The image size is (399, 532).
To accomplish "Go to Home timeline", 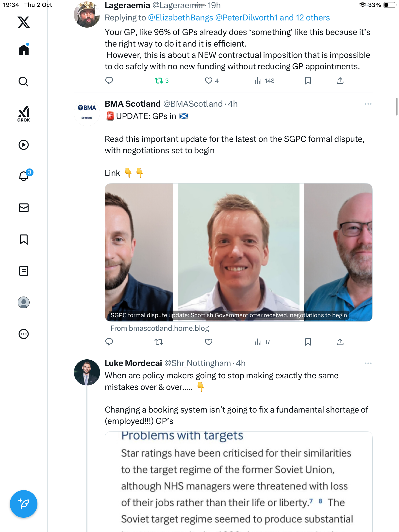I will click(x=24, y=50).
